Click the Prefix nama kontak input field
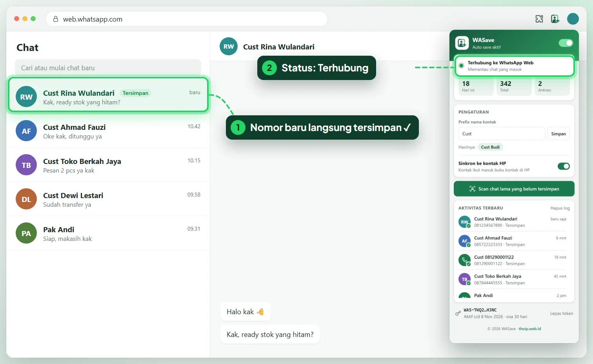 pyautogui.click(x=502, y=134)
